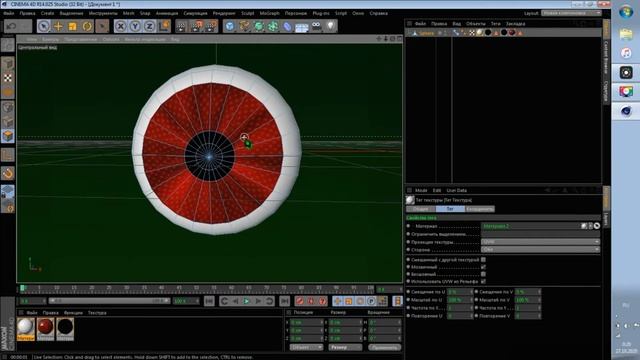Select Sphere object in Object Manager
This screenshot has height=360, width=640.
point(426,33)
